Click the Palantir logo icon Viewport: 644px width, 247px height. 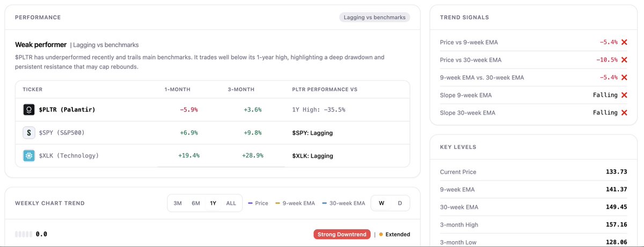[x=29, y=110]
